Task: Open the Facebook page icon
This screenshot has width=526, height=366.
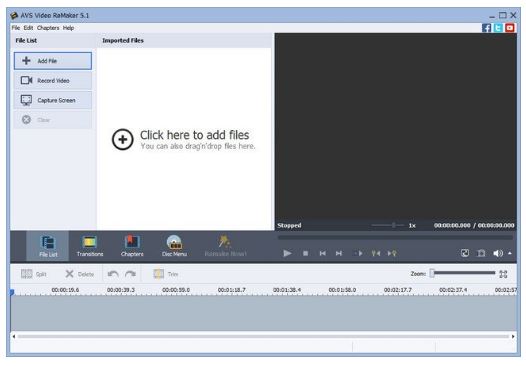Action: pos(486,28)
